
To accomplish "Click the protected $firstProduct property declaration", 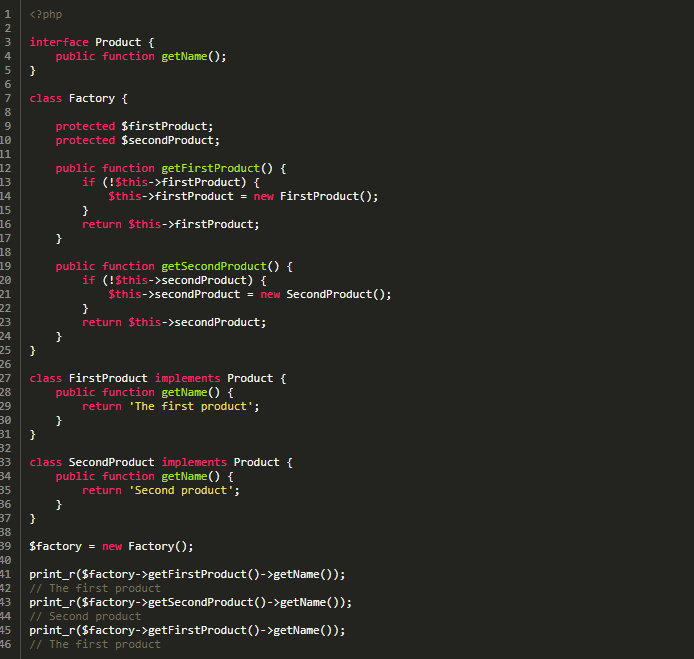I will [134, 126].
